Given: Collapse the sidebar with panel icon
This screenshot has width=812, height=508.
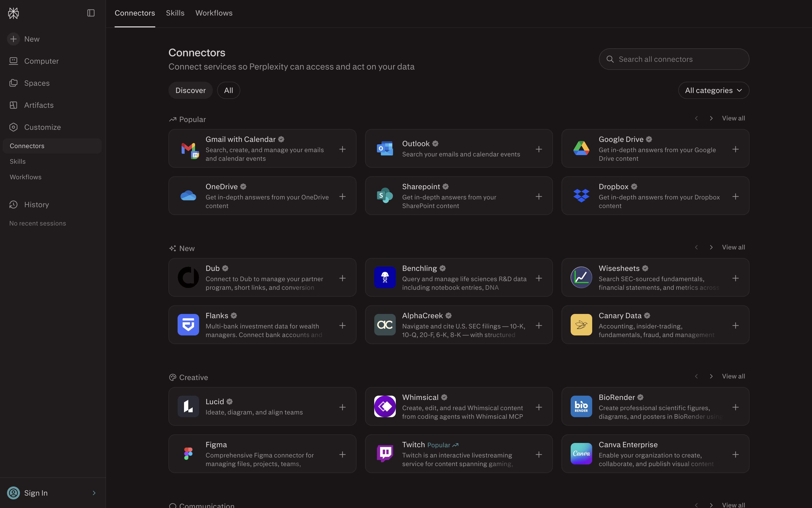Looking at the screenshot, I should tap(91, 13).
